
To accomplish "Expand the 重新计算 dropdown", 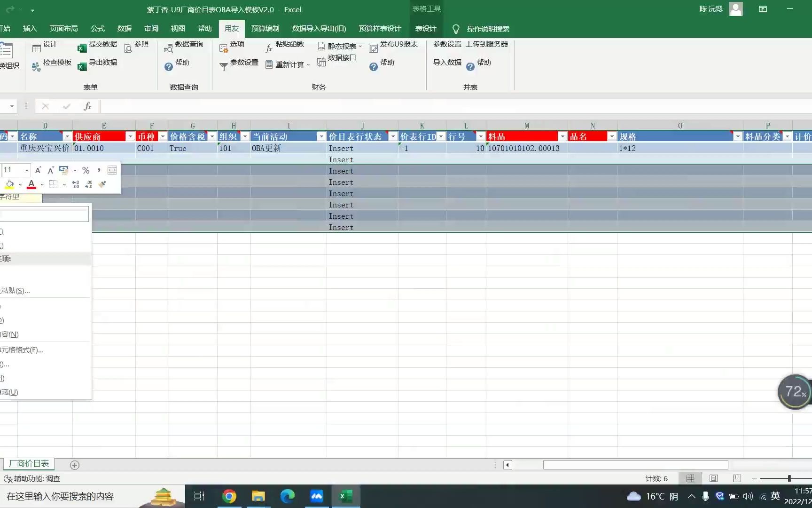I will (308, 64).
